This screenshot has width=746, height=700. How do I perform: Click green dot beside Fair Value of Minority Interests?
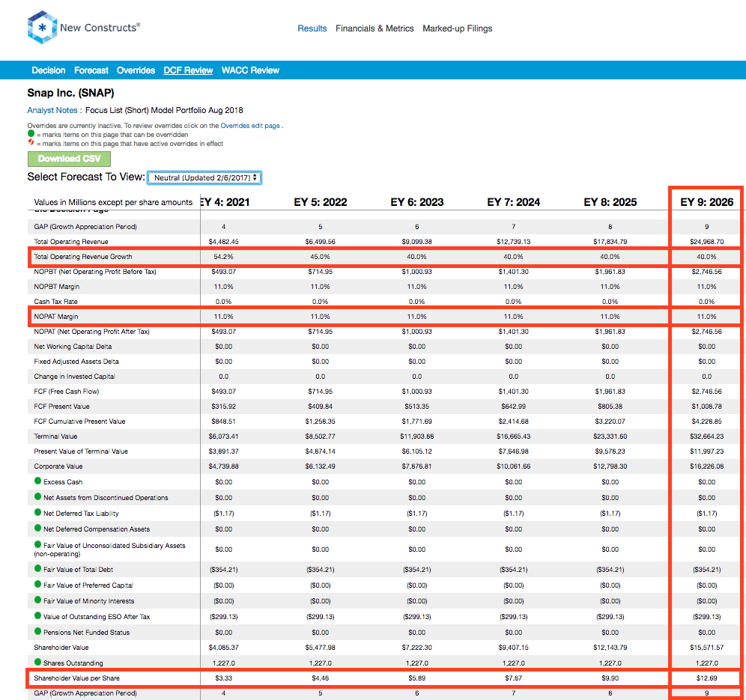click(37, 600)
